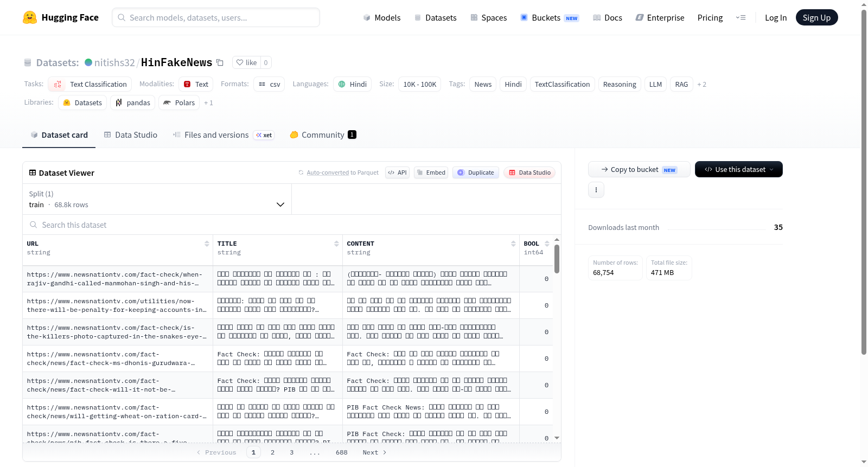Open Files and versions tab

point(223,135)
